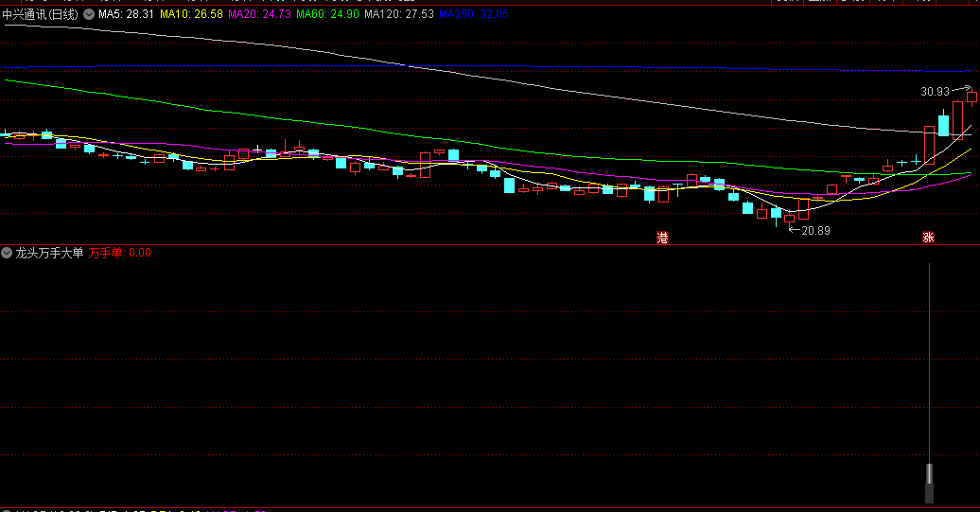Expand the 龙头万手大单 indicator menu
The height and width of the screenshot is (512, 980).
tap(7, 253)
